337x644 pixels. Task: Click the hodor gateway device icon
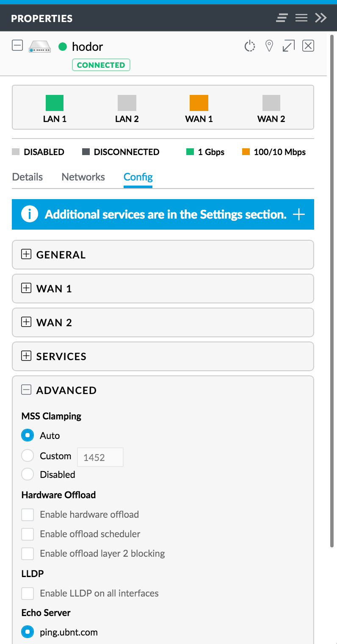pyautogui.click(x=40, y=47)
